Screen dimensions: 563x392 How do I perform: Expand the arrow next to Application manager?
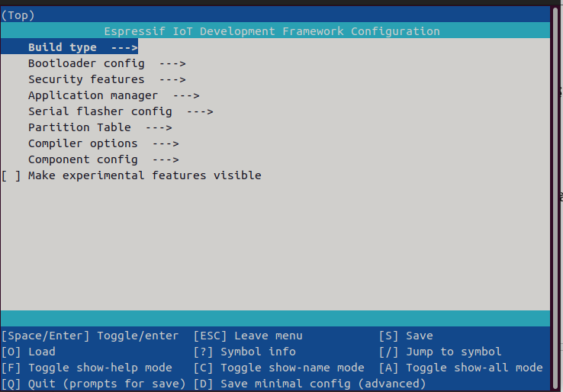pyautogui.click(x=186, y=95)
